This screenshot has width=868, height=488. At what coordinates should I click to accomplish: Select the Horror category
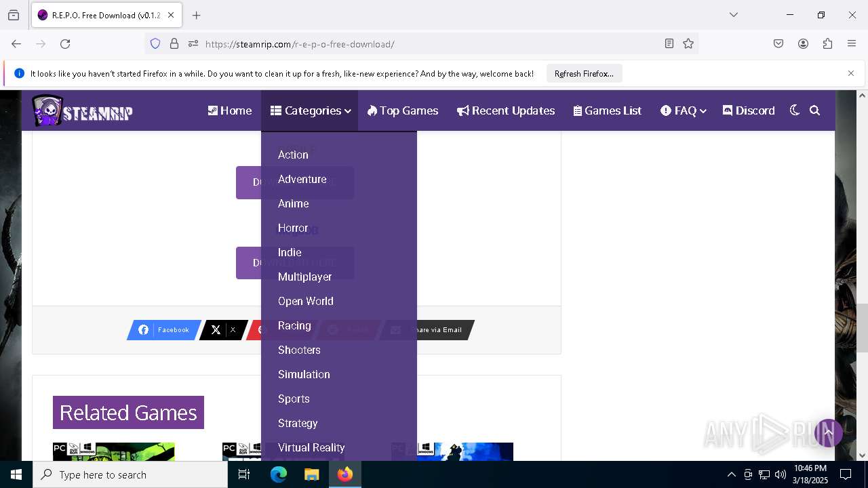pyautogui.click(x=293, y=228)
